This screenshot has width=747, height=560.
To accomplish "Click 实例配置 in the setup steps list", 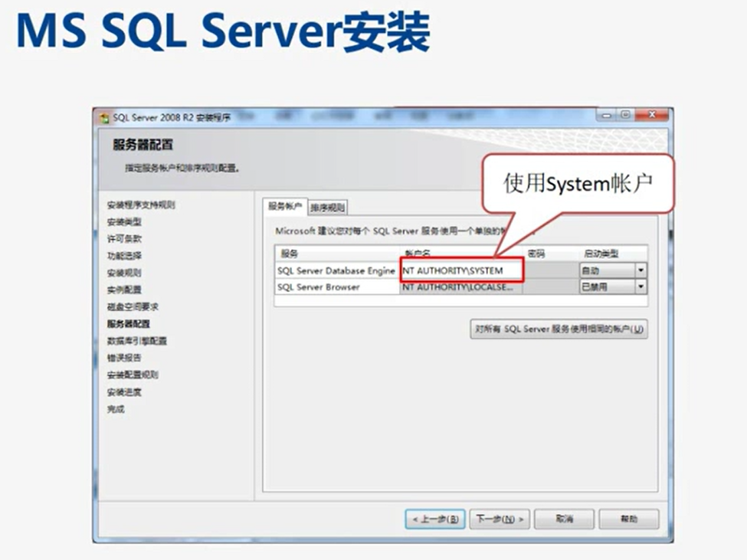I will pos(124,290).
